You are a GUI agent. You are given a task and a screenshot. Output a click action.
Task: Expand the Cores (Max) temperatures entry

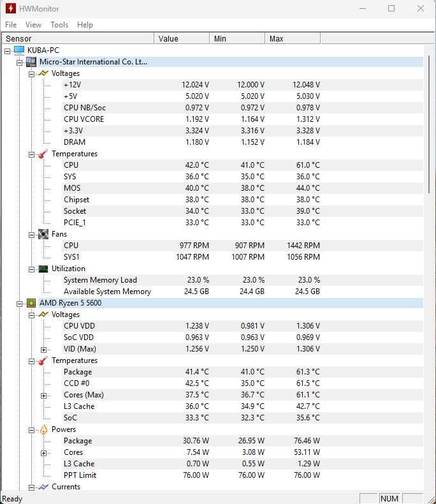pos(44,396)
